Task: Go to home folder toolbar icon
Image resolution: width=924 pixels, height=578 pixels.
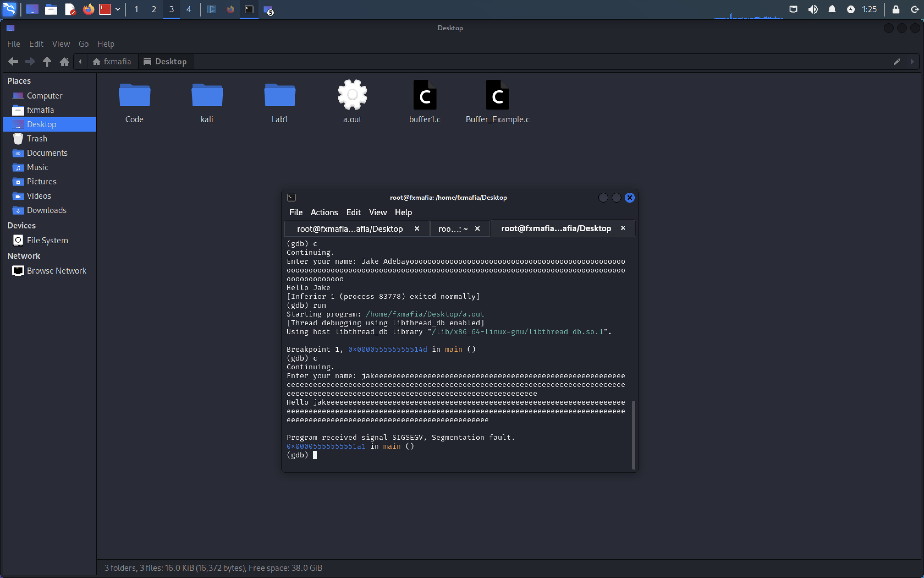Action: coord(64,62)
